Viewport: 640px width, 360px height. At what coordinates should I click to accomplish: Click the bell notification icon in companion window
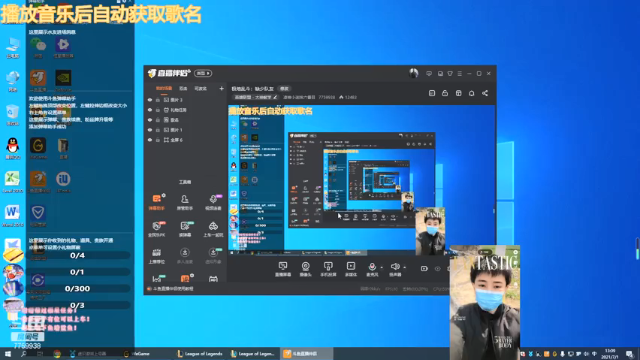click(x=471, y=93)
